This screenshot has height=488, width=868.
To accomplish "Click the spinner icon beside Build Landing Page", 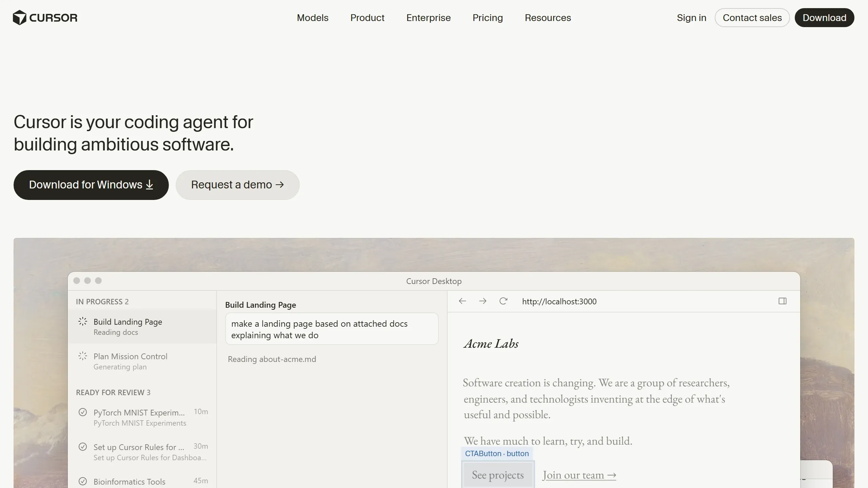I will pyautogui.click(x=83, y=321).
